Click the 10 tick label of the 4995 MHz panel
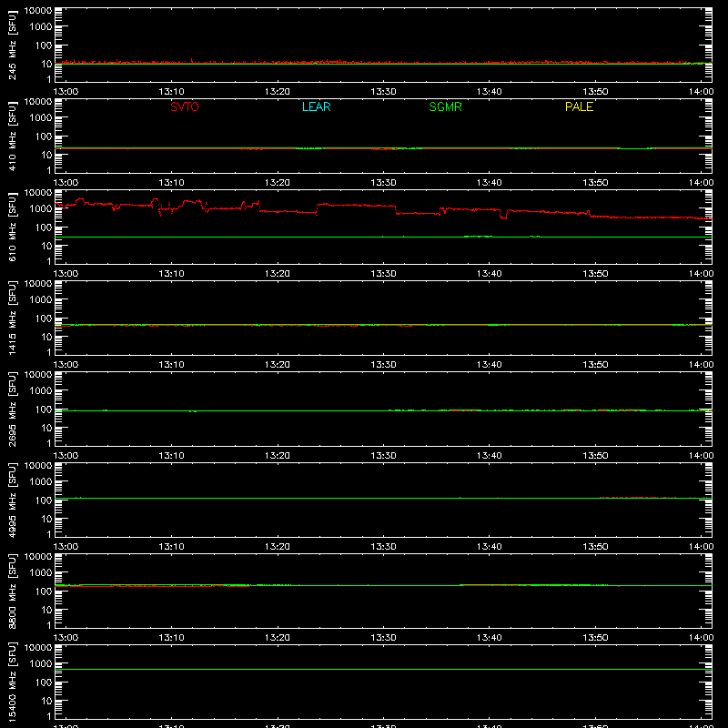 point(46,519)
